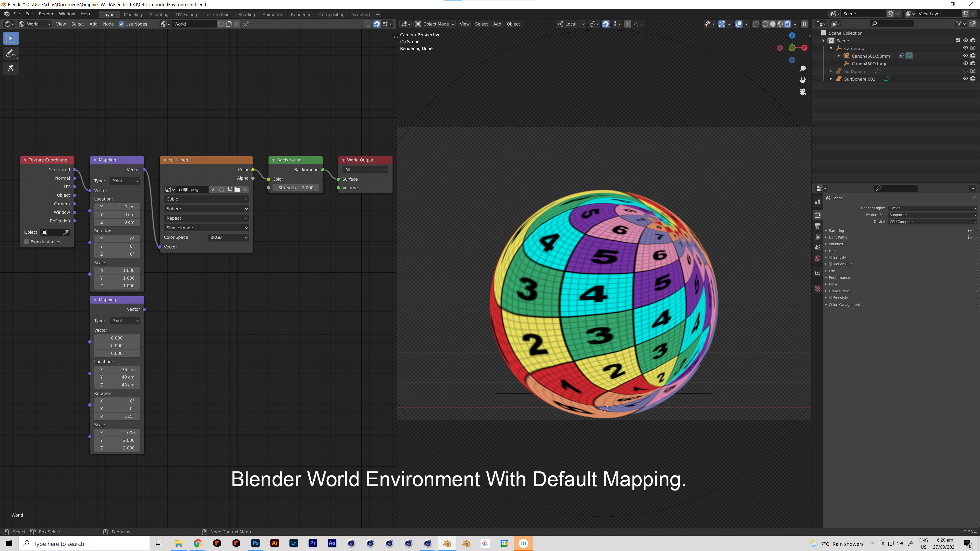
Task: Open image file browser in cdIJK.jpeg node
Action: coord(237,189)
